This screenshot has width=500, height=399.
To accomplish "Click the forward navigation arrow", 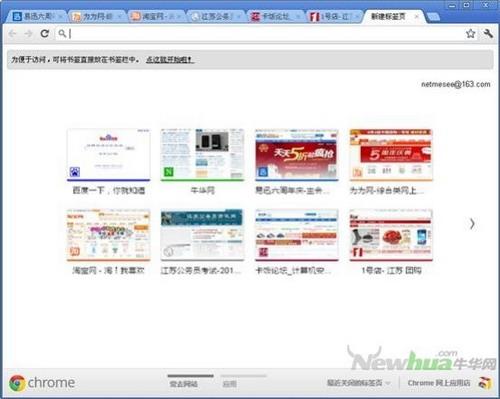I will coord(28,33).
